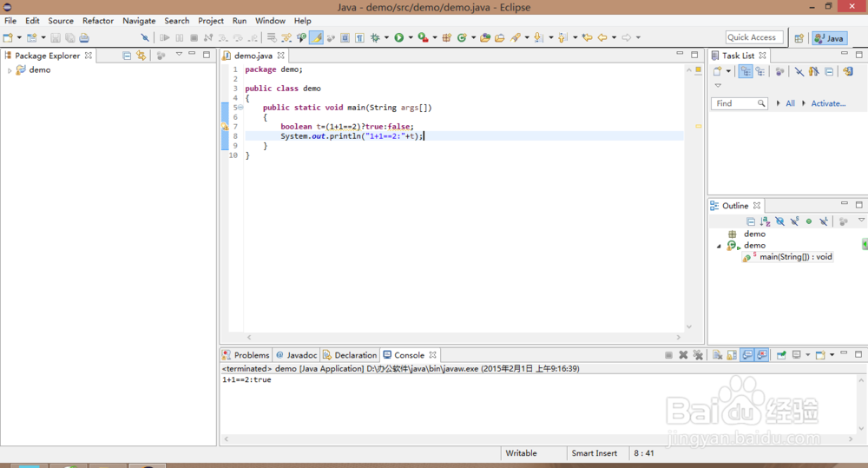Click the Open Task folder icon

pos(499,37)
